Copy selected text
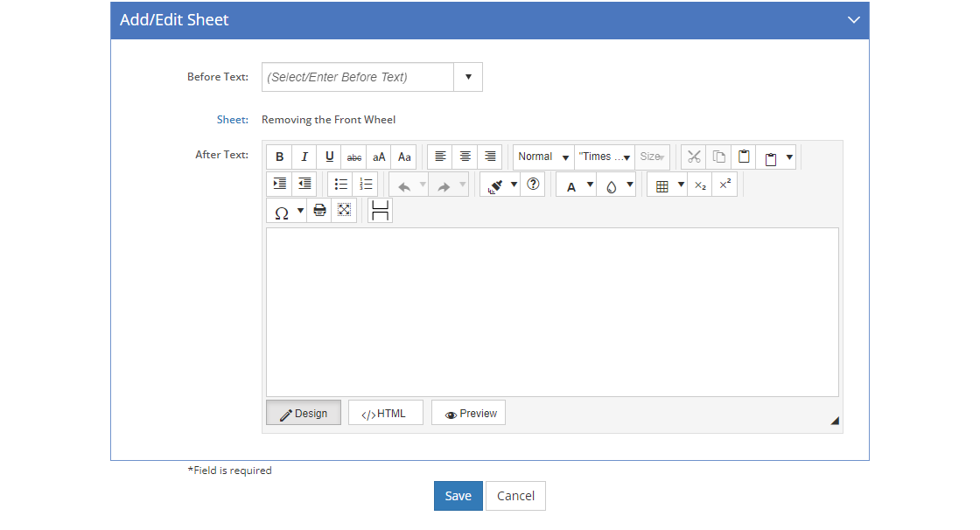The height and width of the screenshot is (530, 980). [718, 157]
